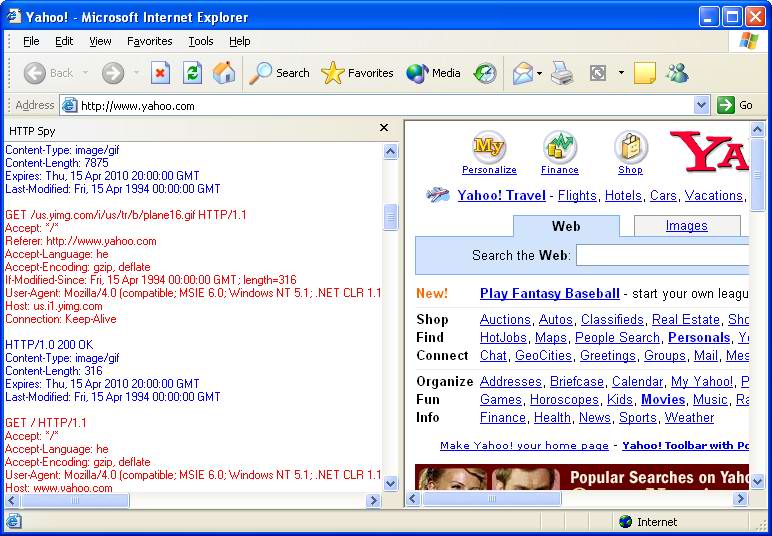This screenshot has width=772, height=536.
Task: Click the Yahoo Shop bag icon
Action: pyautogui.click(x=631, y=147)
